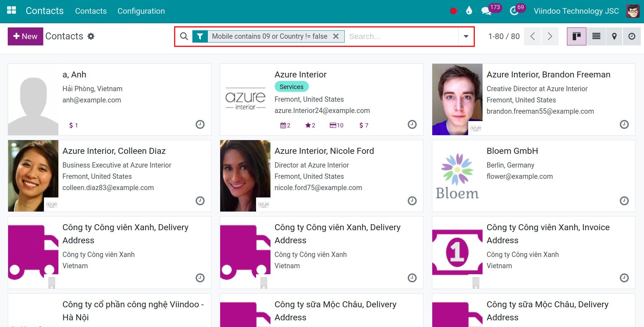
Task: Open activity clock on Nicole Ford card
Action: pos(412,201)
